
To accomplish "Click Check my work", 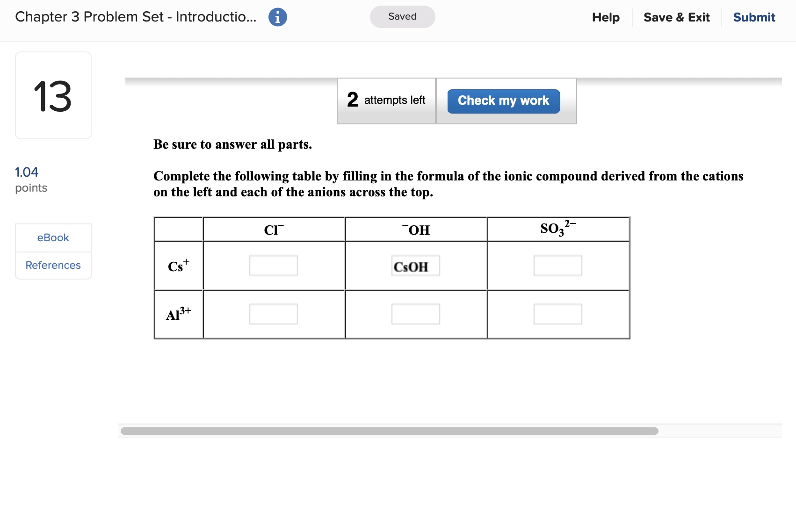I will coord(503,101).
